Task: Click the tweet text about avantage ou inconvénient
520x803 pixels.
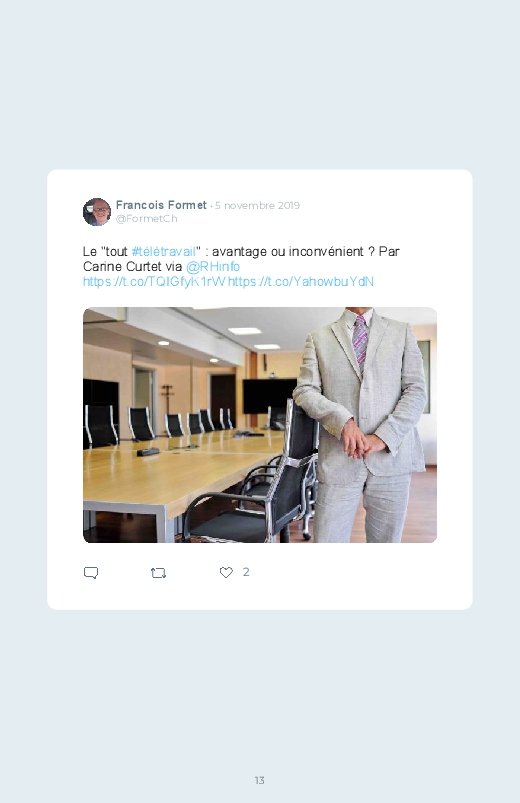Action: pos(241,259)
